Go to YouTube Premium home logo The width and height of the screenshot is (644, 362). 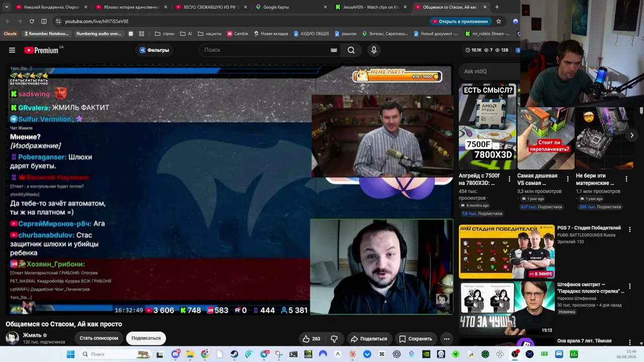pyautogui.click(x=41, y=50)
